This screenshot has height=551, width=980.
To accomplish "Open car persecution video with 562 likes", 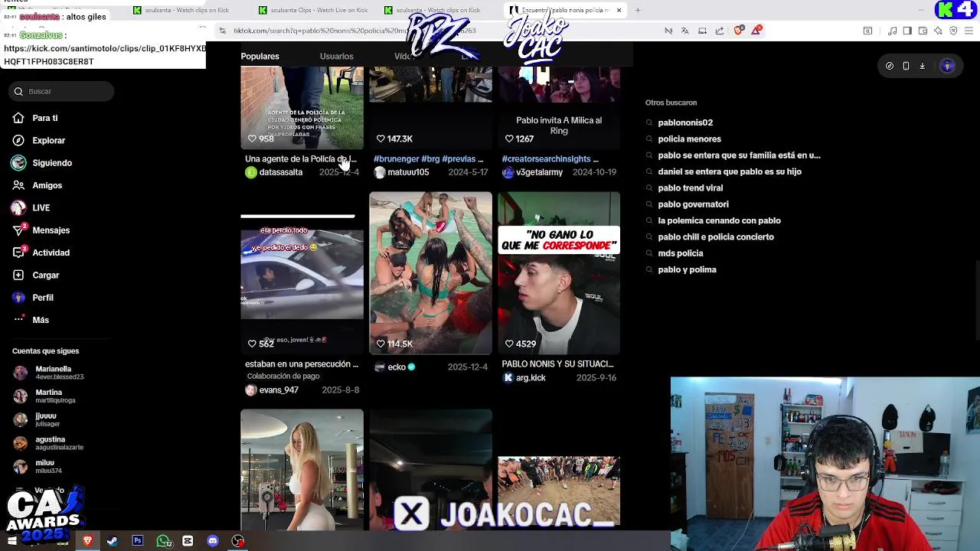I will (302, 273).
